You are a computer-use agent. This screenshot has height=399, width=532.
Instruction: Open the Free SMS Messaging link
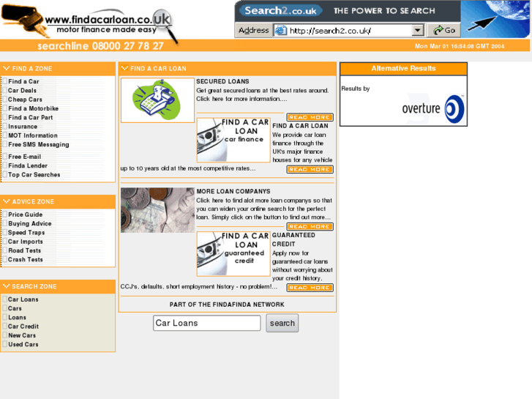click(39, 145)
